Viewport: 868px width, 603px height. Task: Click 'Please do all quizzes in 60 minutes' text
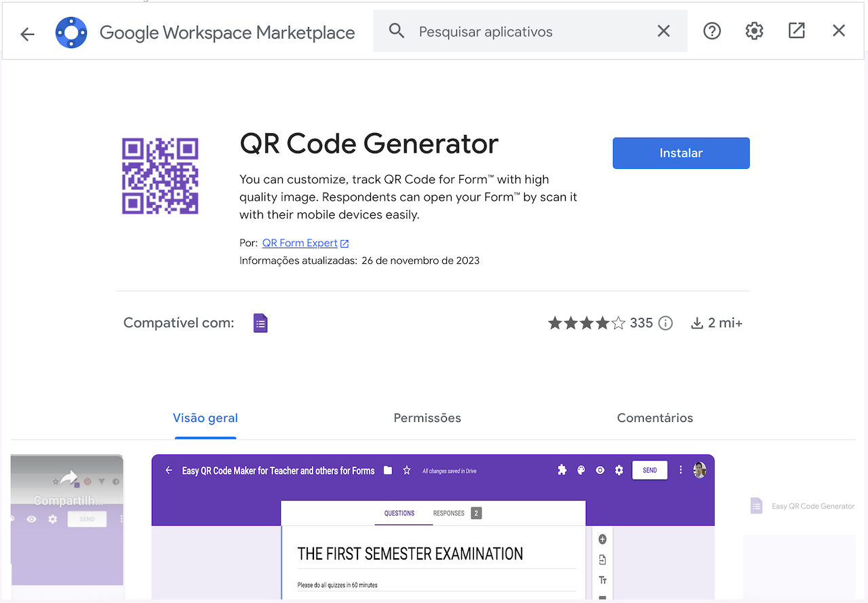click(338, 585)
